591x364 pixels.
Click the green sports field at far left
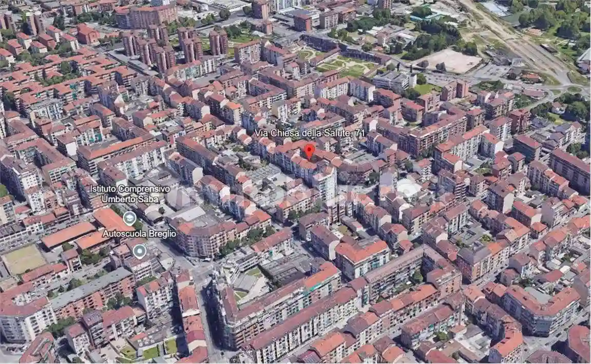(23, 259)
